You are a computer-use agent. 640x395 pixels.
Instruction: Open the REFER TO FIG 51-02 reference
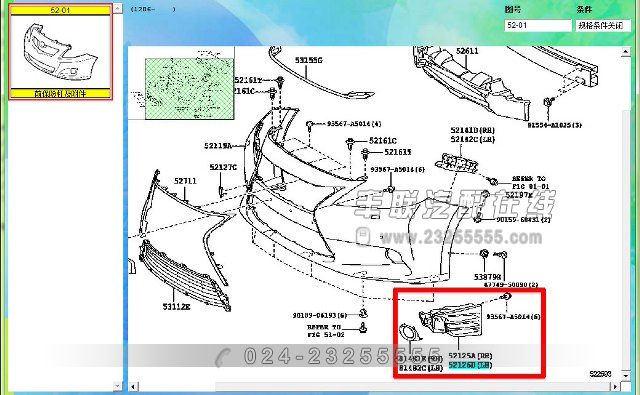(x=325, y=331)
